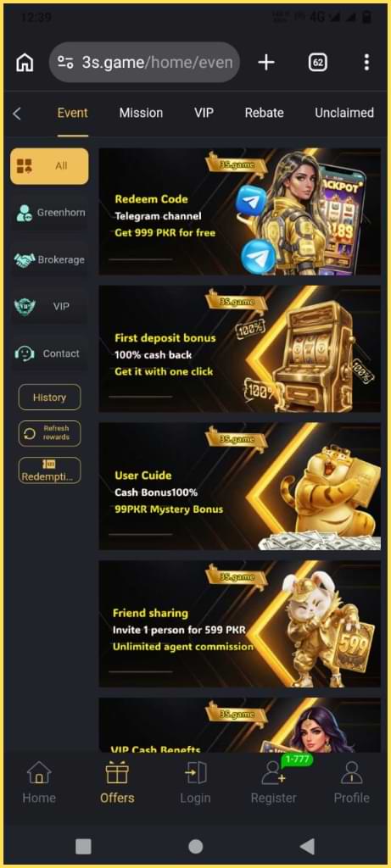The height and width of the screenshot is (868, 391).
Task: Open the Unclaimed tab
Action: point(344,113)
